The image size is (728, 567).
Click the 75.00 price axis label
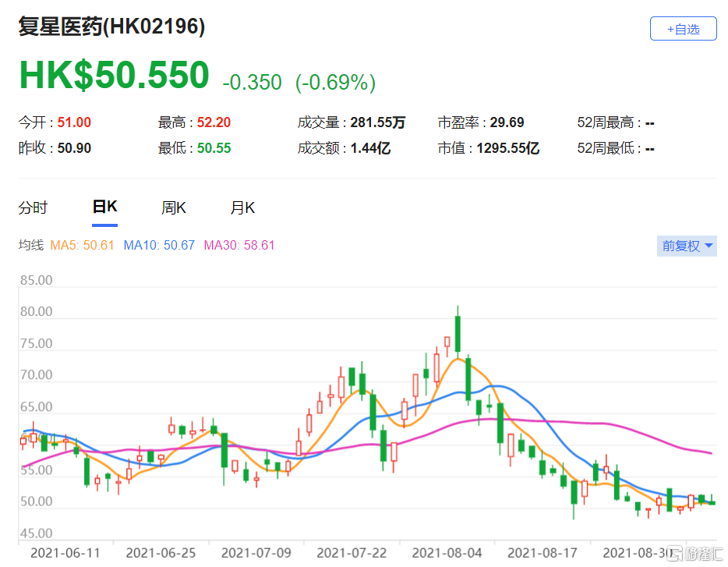[x=36, y=343]
